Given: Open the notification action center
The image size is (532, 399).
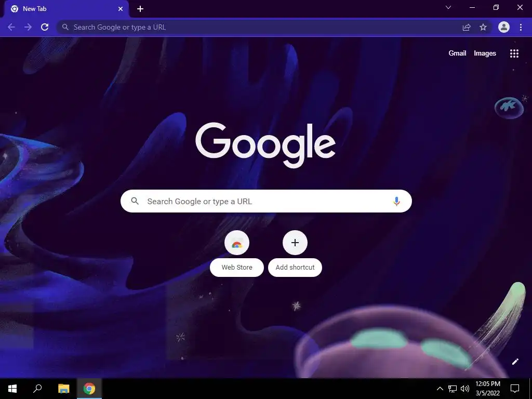Looking at the screenshot, I should [515, 389].
